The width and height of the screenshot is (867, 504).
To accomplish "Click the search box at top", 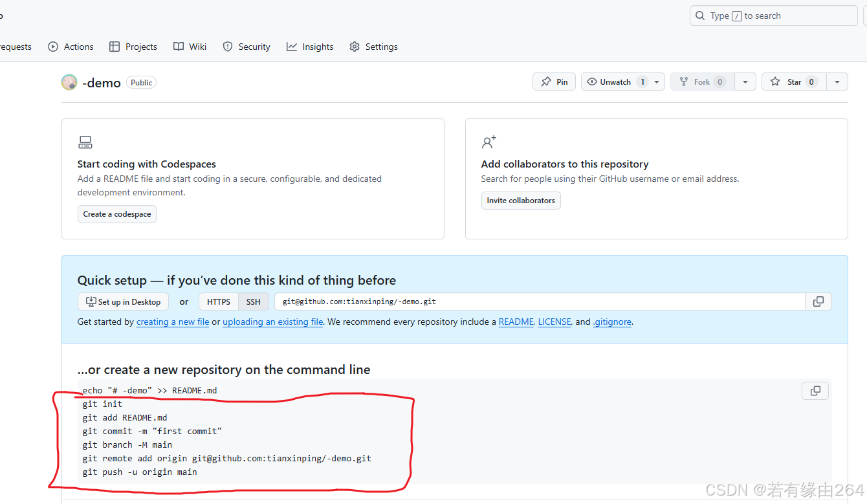I will click(773, 16).
